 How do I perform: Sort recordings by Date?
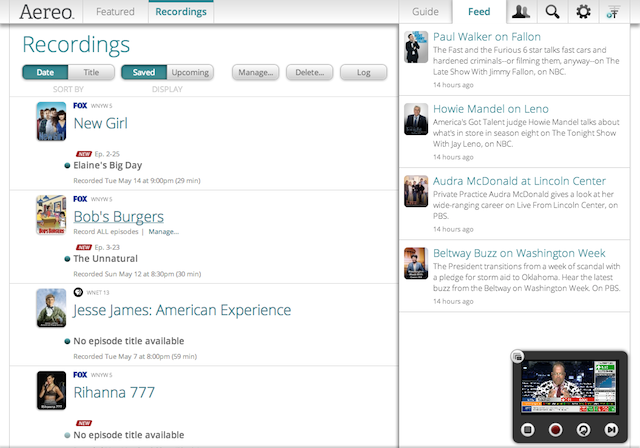45,72
